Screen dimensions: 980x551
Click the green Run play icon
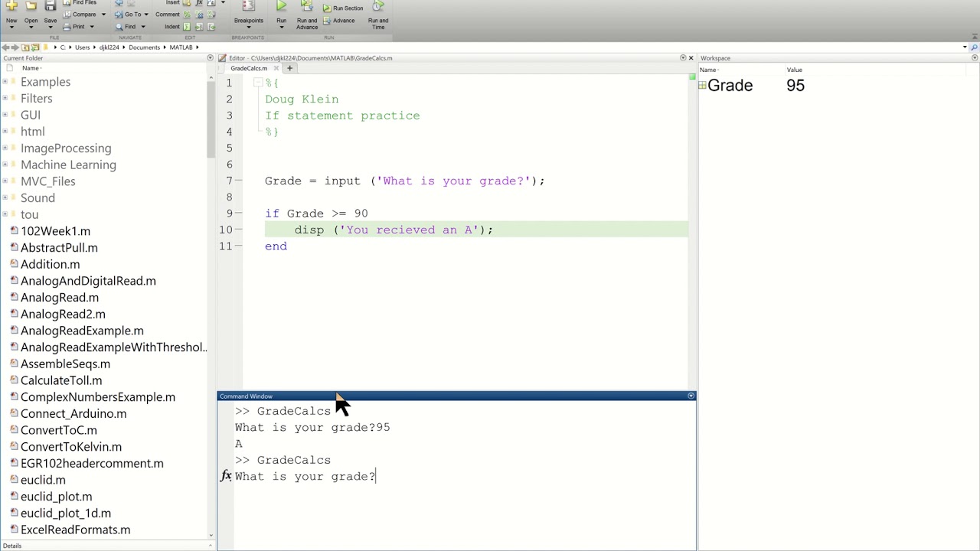pos(281,5)
